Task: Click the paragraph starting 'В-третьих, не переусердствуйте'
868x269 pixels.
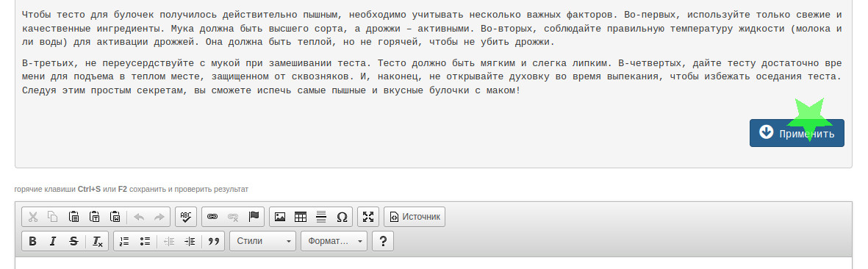Action: click(x=431, y=76)
